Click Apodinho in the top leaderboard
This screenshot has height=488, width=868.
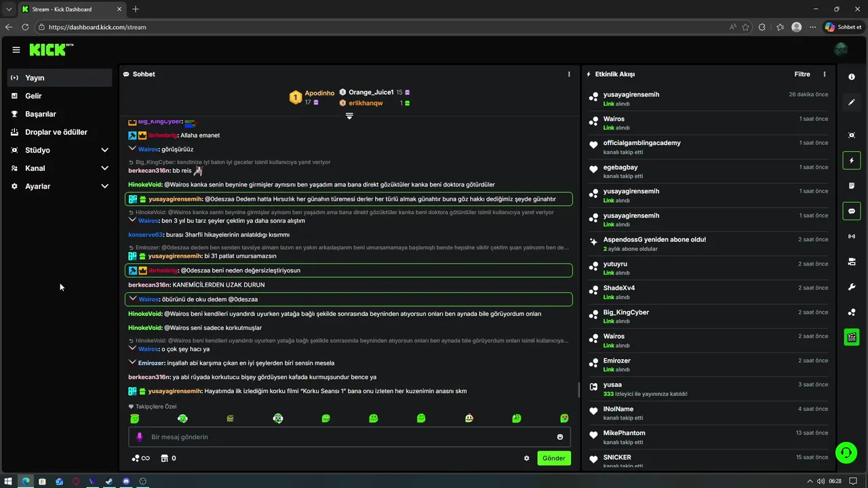coord(319,93)
